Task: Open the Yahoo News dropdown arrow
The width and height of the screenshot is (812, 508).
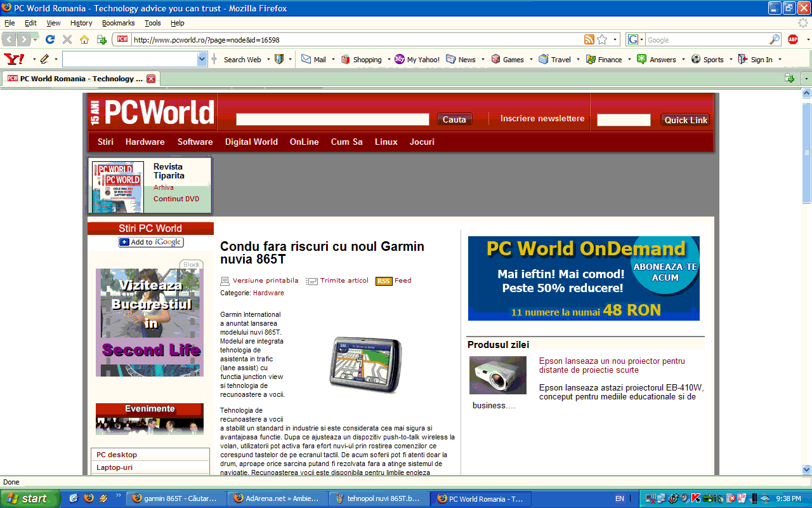Action: [x=483, y=59]
